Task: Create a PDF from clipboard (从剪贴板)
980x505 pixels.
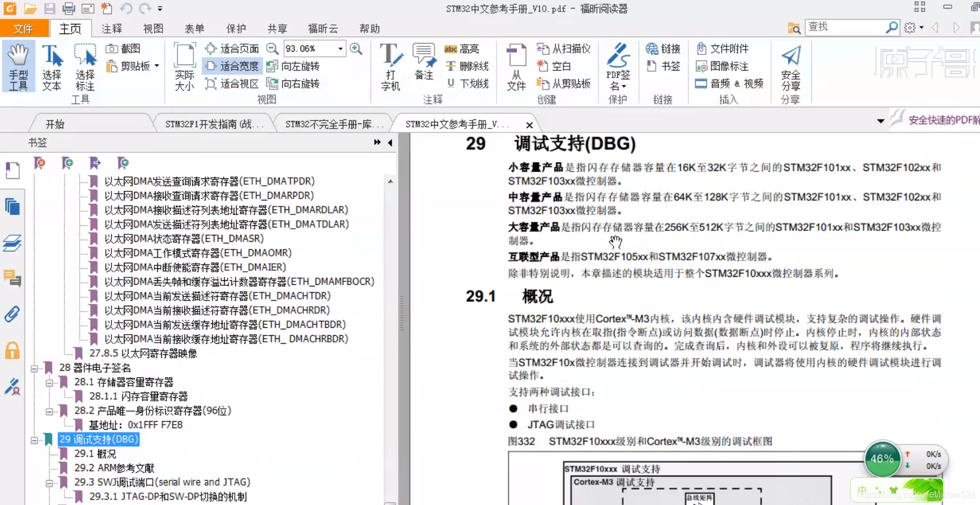Action: pos(564,84)
